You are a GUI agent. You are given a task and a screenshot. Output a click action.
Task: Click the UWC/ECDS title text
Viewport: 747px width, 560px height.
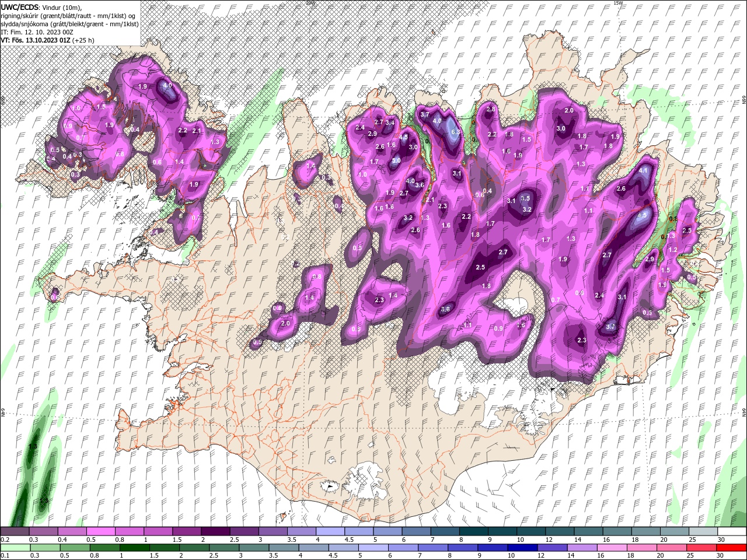[x=21, y=7]
